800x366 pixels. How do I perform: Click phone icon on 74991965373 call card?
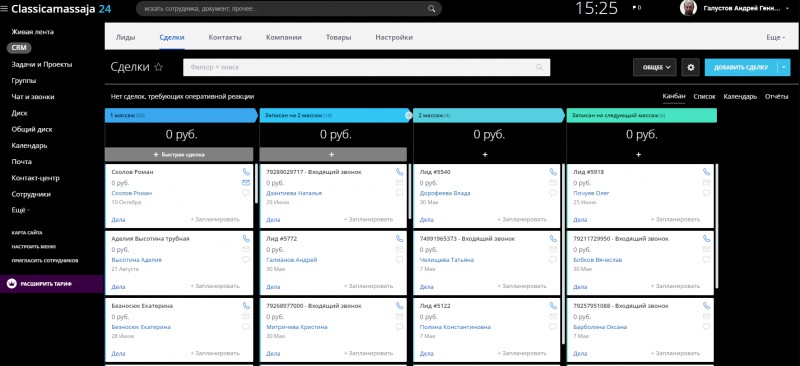click(553, 238)
